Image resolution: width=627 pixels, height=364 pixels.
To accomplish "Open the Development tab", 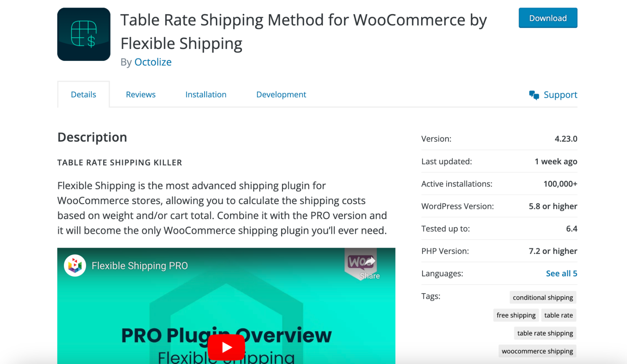I will click(x=281, y=94).
